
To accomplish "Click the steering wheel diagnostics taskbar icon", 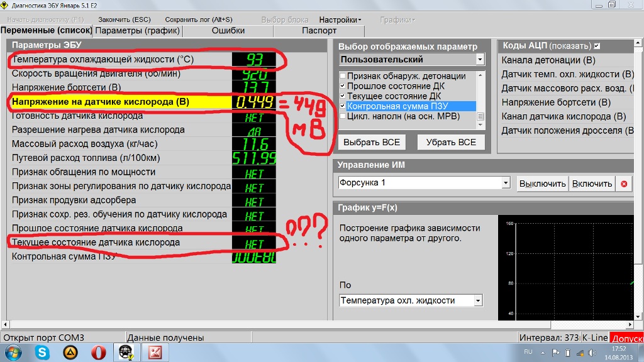I will click(x=125, y=353).
